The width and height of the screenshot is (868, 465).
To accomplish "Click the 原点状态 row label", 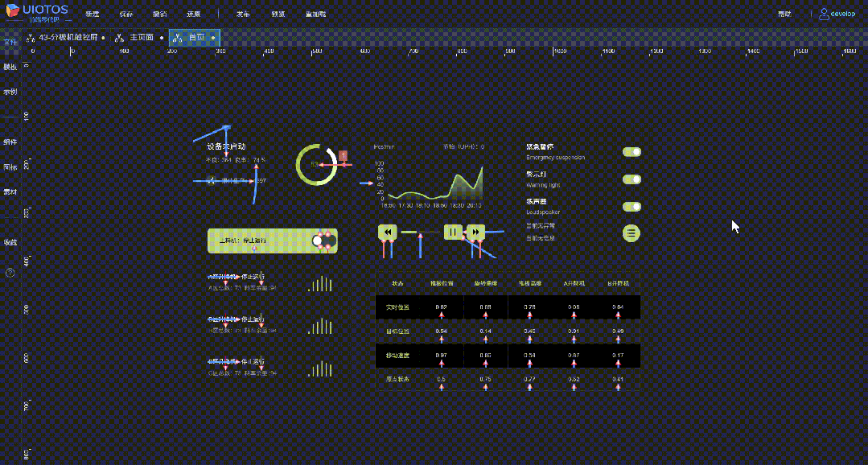I will [x=397, y=379].
